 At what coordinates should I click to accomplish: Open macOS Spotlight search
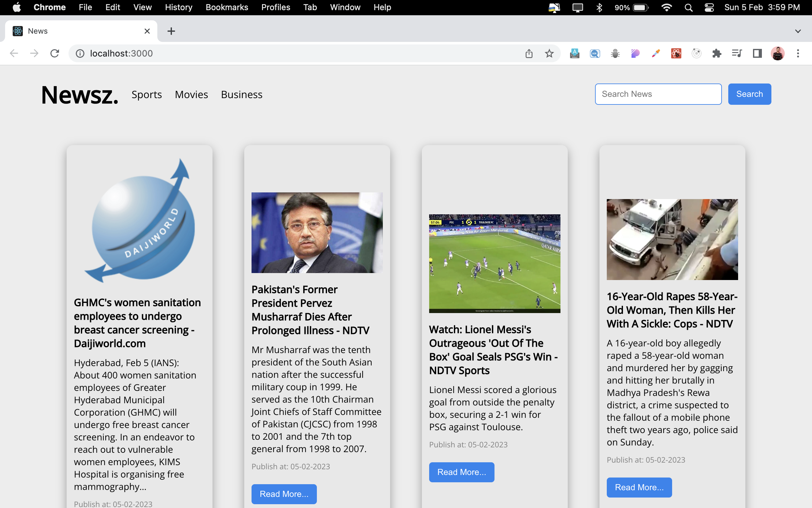[x=689, y=7]
